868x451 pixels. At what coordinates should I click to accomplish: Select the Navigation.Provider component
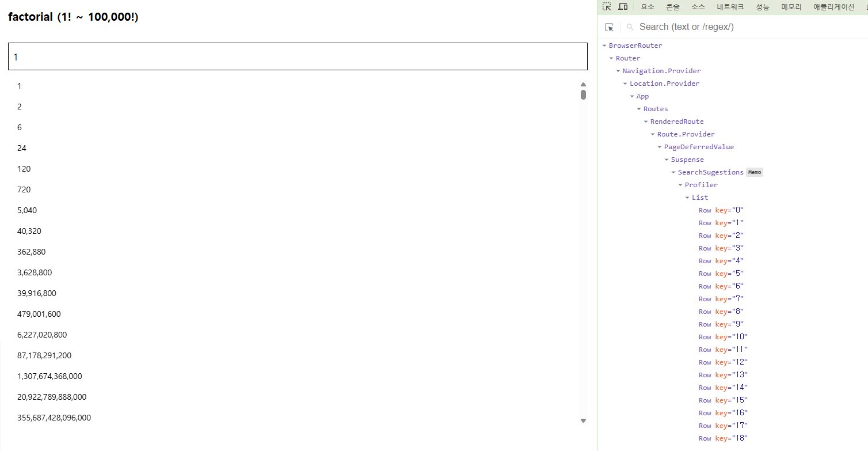click(662, 71)
